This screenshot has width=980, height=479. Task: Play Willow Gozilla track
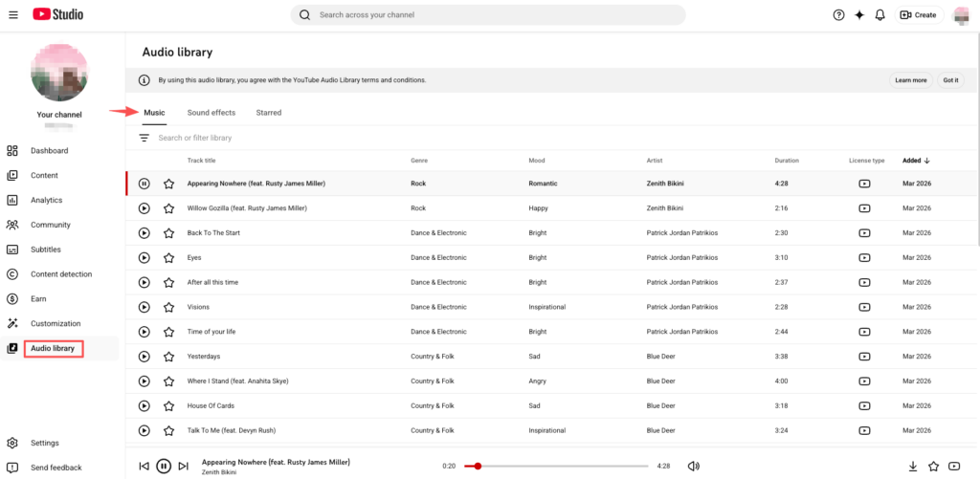point(144,208)
